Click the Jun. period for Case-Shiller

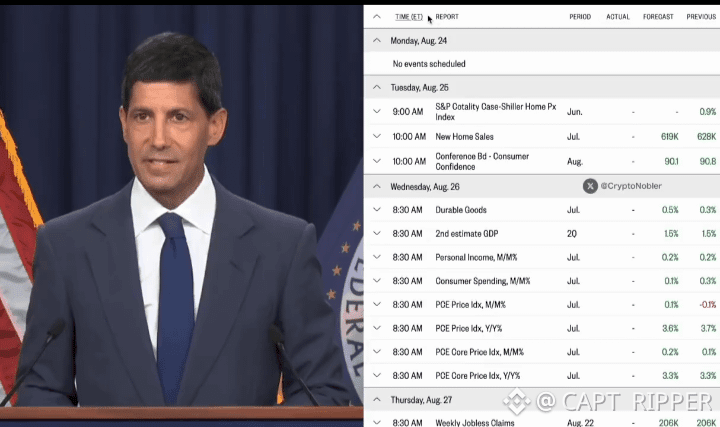(x=574, y=112)
